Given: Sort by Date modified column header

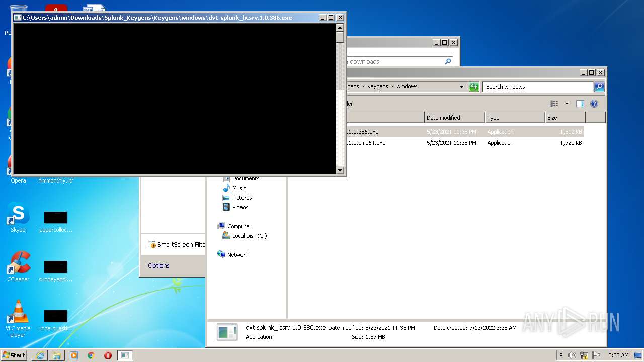Looking at the screenshot, I should 454,118.
